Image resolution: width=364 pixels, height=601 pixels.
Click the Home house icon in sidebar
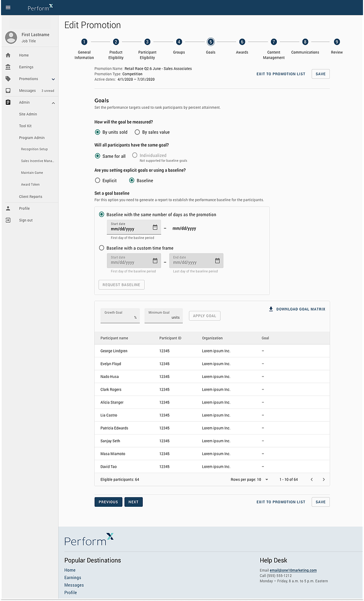click(8, 55)
